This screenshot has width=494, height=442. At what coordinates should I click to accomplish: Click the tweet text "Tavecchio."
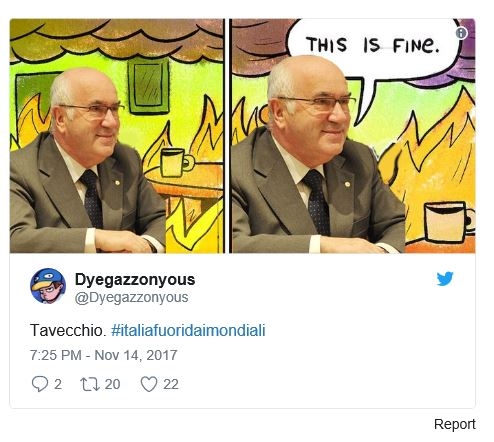click(x=68, y=330)
